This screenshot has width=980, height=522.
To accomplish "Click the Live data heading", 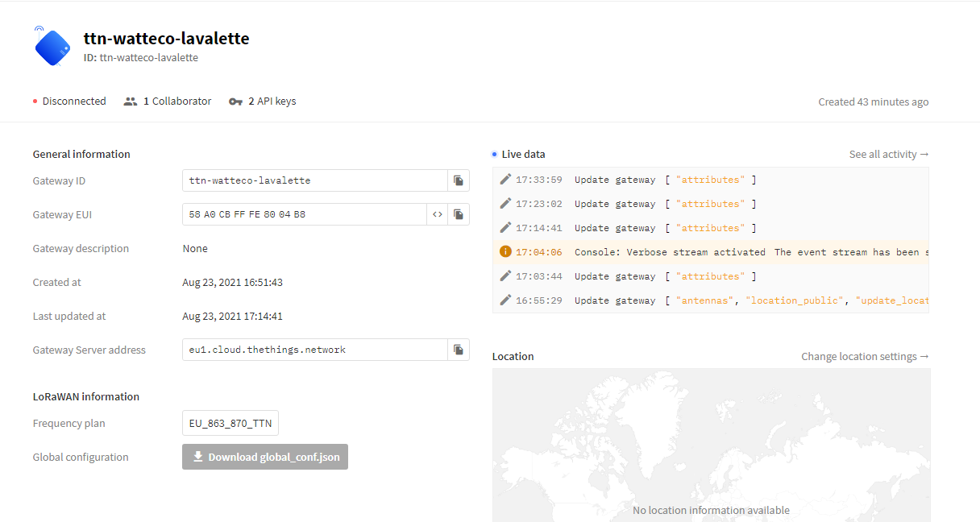I will (524, 154).
